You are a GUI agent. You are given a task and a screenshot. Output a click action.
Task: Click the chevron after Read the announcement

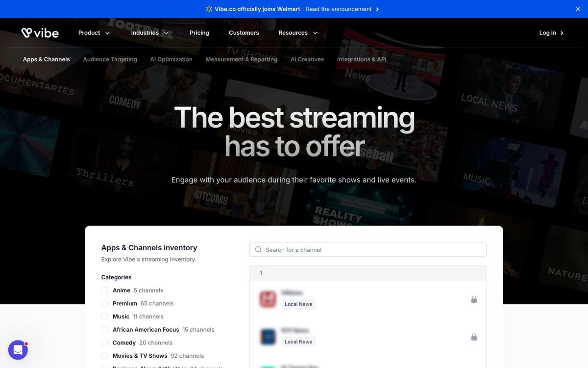pyautogui.click(x=377, y=9)
